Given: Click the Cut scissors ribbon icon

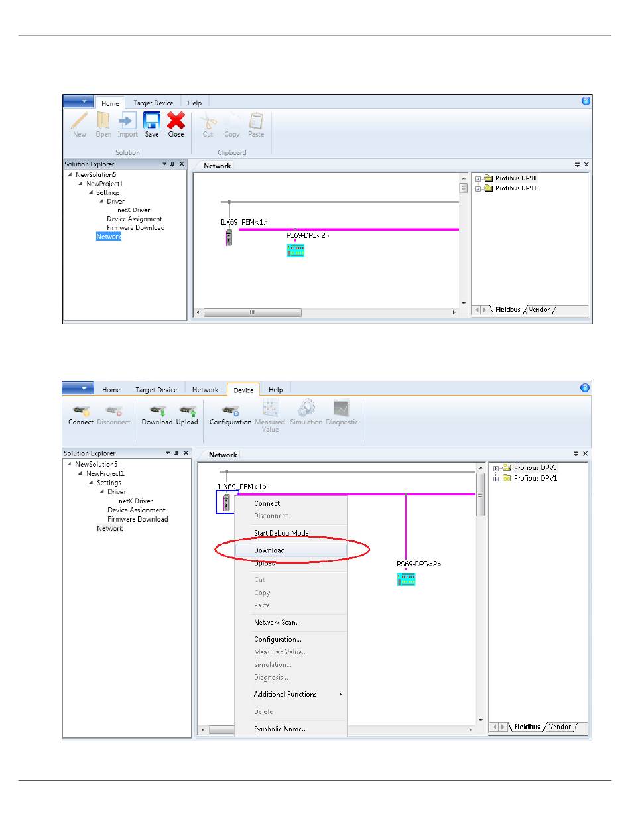Looking at the screenshot, I should pos(208,120).
